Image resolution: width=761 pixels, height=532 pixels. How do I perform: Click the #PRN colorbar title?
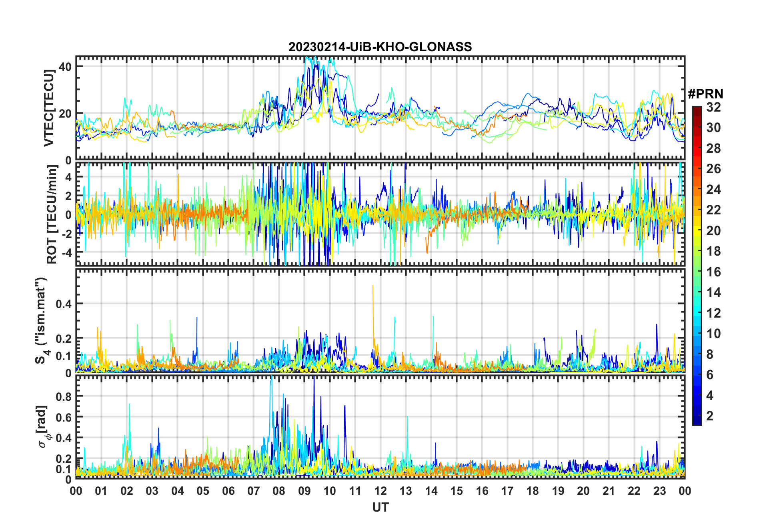tap(705, 94)
